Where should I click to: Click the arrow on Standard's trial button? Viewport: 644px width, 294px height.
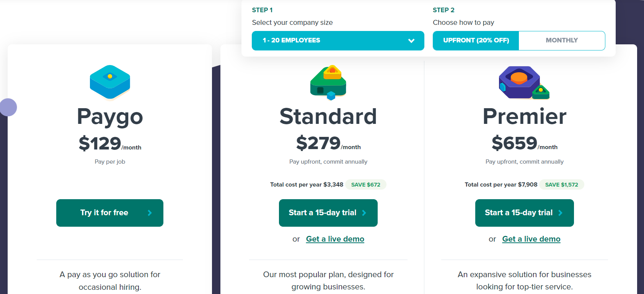coord(364,213)
